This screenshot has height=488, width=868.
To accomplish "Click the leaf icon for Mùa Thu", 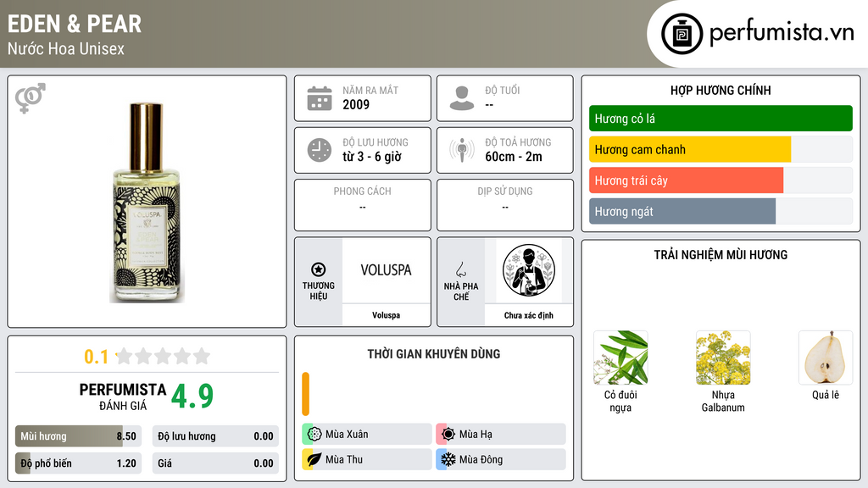I will click(314, 459).
